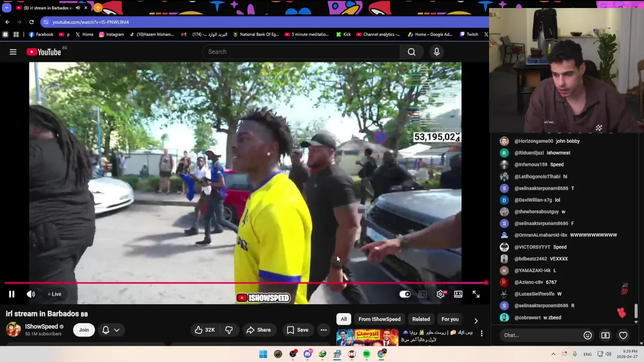Viewport: 644px width, 362px height.
Task: Open options menu for the recommended video
Action: point(481,333)
